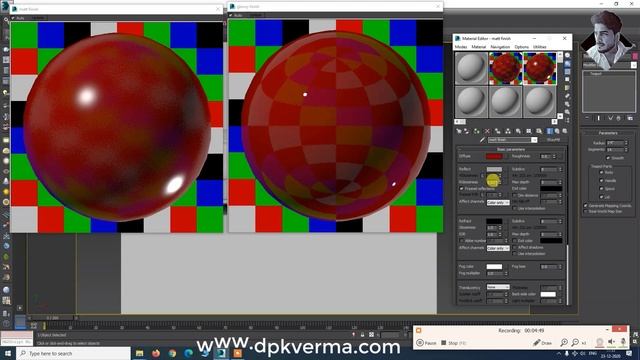Image resolution: width=640 pixels, height=360 pixels.
Task: Click 3ds Max icon in taskbar
Action: click(221, 353)
